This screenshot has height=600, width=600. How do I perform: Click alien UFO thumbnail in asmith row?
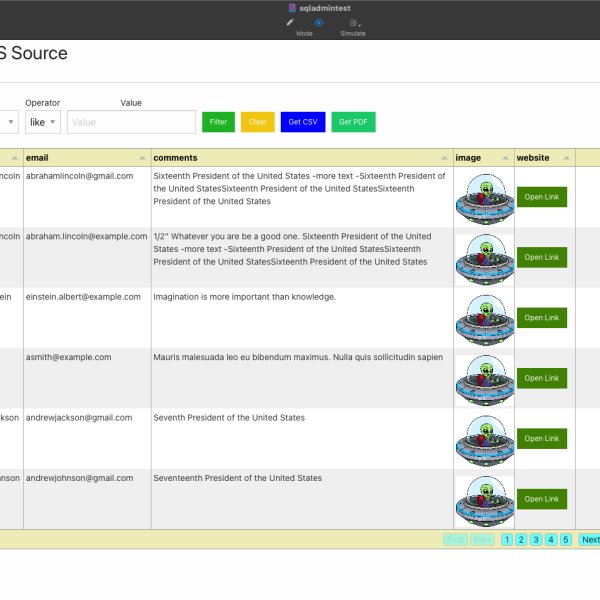484,378
